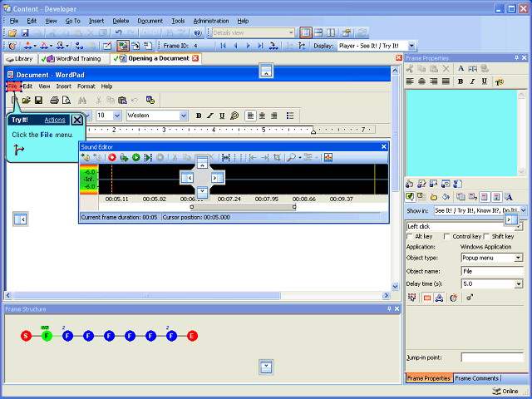Open the Details view dropdown
This screenshot has width=532, height=399.
click(x=291, y=33)
